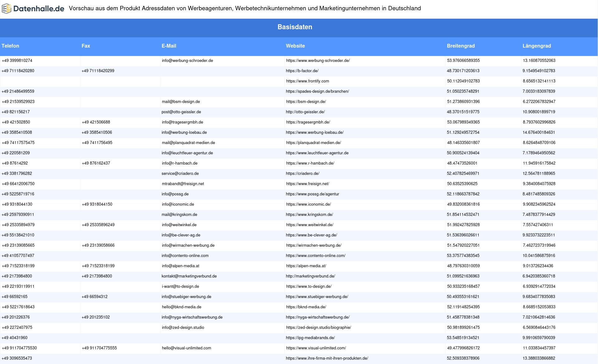Select email mtrabandt@freisign.net
The width and height of the screenshot is (598, 364).
183,184
